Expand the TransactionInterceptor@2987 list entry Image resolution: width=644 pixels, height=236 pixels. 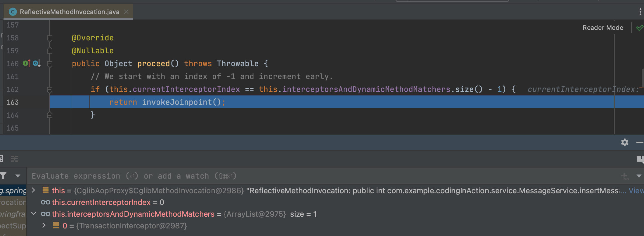tap(44, 225)
